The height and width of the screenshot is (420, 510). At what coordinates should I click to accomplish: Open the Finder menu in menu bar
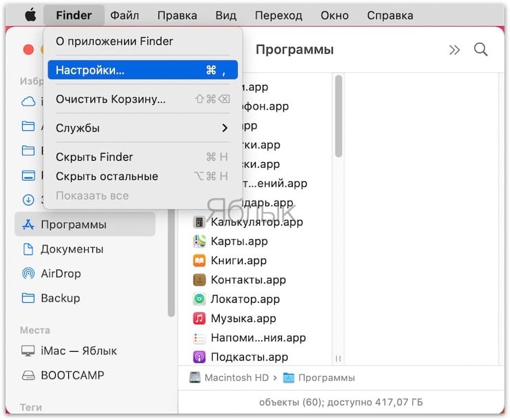[x=74, y=15]
